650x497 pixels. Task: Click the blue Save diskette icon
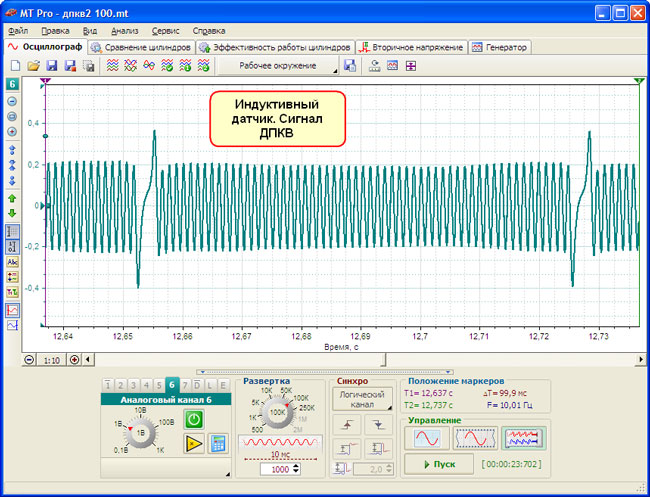[51, 66]
